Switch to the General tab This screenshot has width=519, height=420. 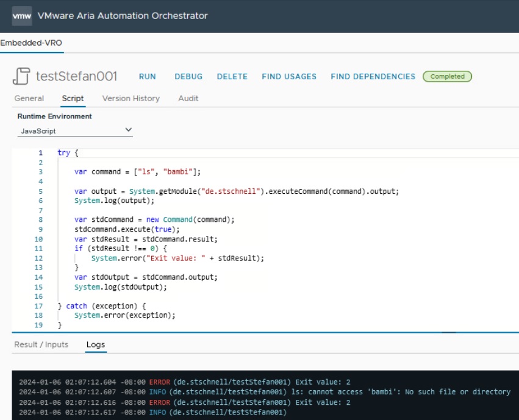(29, 98)
